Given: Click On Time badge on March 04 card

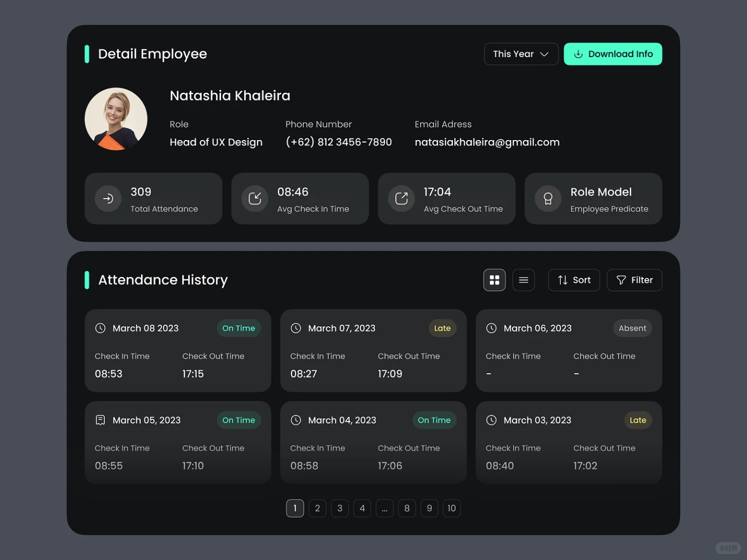Looking at the screenshot, I should (434, 420).
